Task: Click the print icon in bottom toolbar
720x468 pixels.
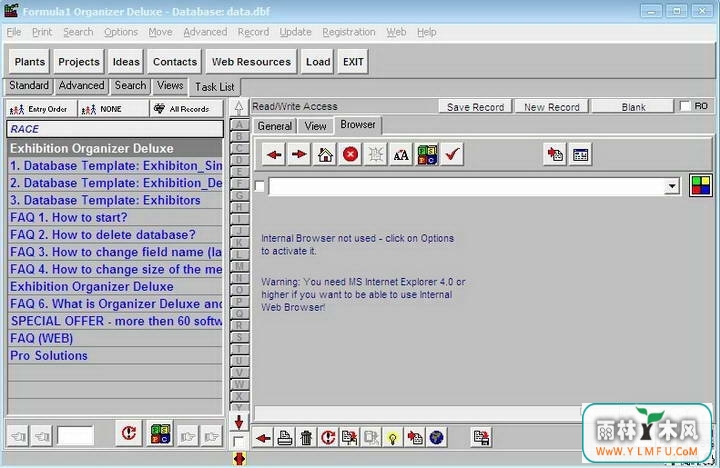Action: pyautogui.click(x=285, y=437)
